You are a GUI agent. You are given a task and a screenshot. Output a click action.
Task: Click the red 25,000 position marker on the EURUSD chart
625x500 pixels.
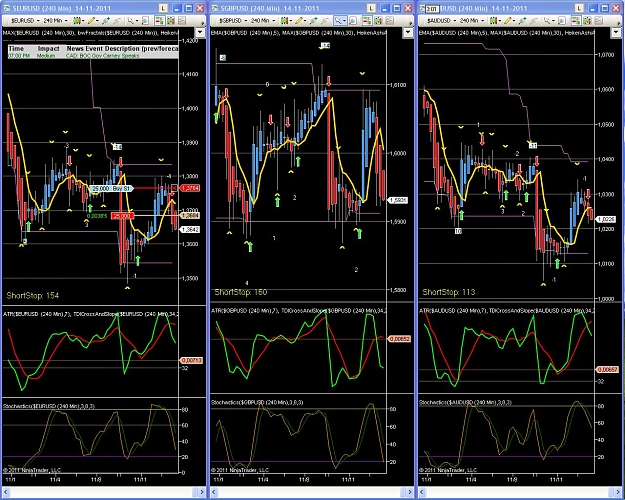coord(122,216)
